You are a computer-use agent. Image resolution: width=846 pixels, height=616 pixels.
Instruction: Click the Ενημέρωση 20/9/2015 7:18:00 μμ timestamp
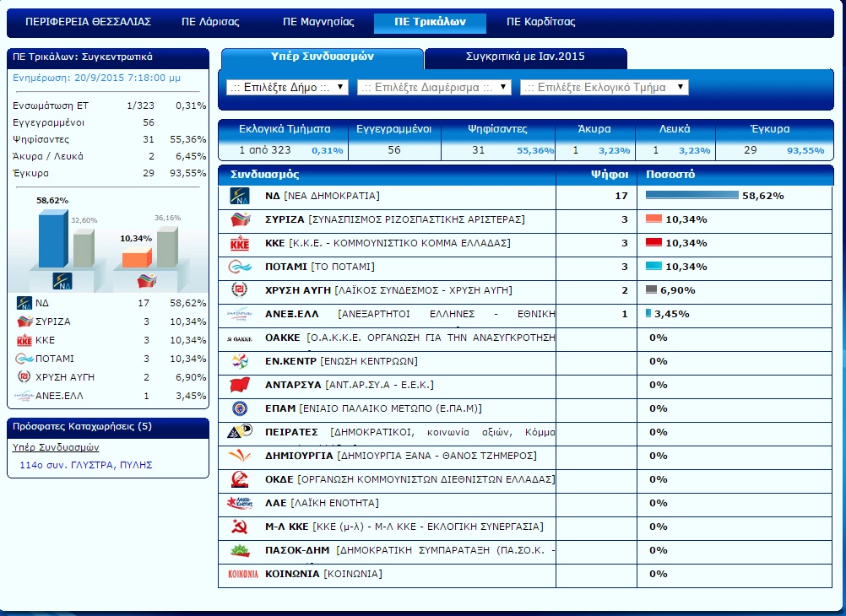point(96,78)
